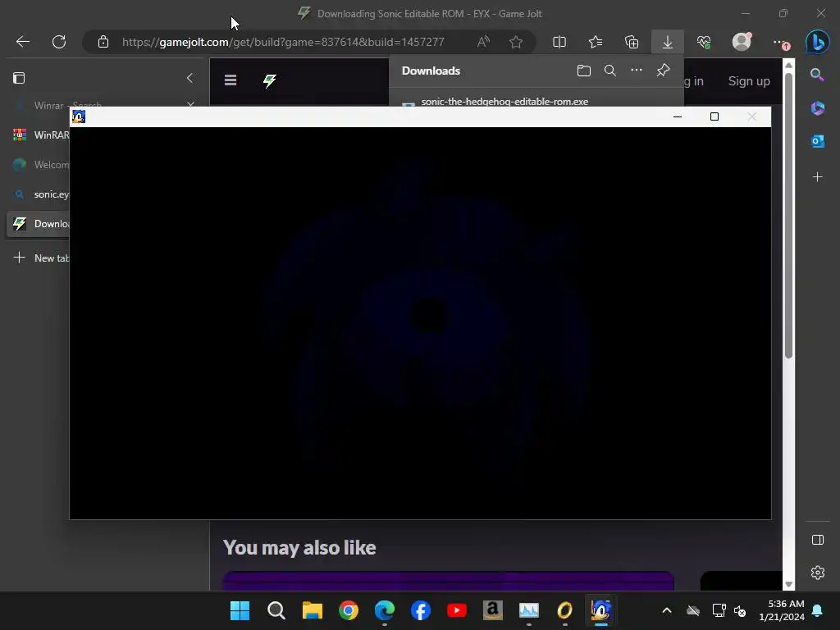Reload the Game Jolt page
The image size is (840, 630).
click(x=59, y=42)
